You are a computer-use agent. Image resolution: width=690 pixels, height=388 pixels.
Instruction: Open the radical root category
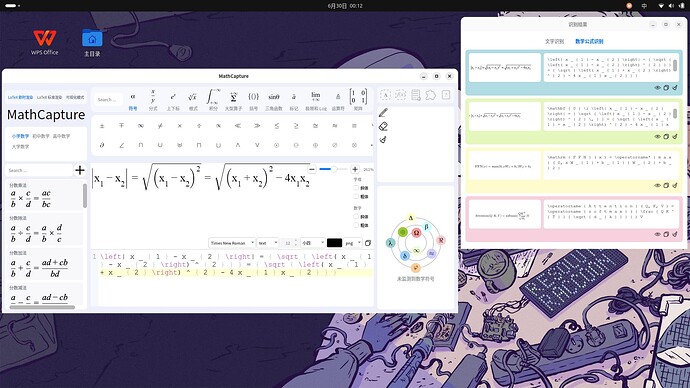193,101
